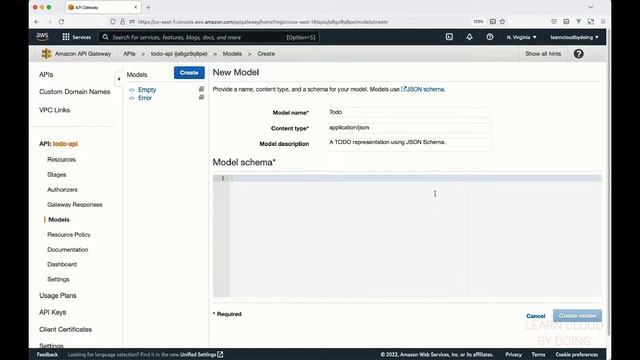Open Client Certificates in the sidebar
The image size is (640, 360).
tap(65, 329)
